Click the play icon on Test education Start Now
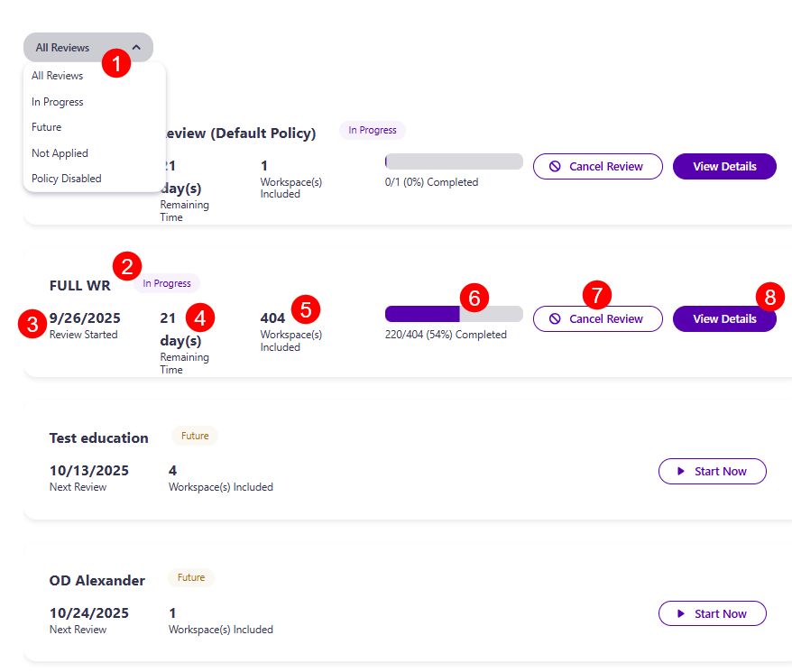This screenshot has height=672, width=792. coord(679,471)
